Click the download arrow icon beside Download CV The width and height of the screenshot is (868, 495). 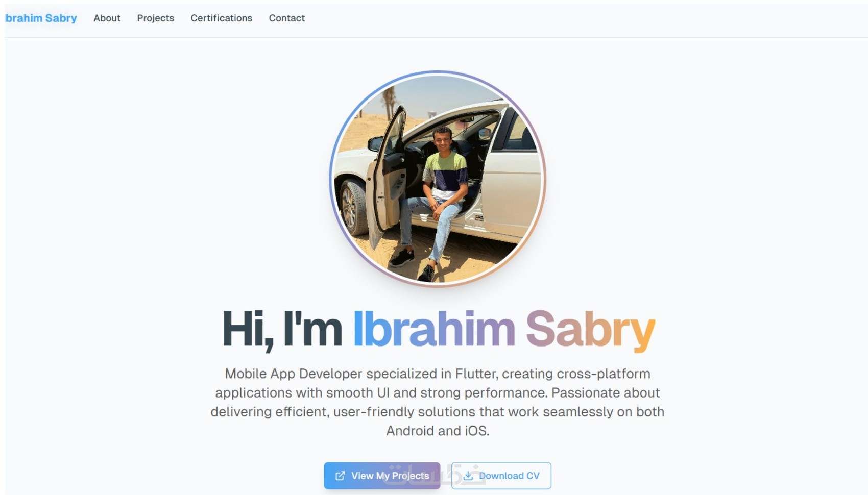468,476
